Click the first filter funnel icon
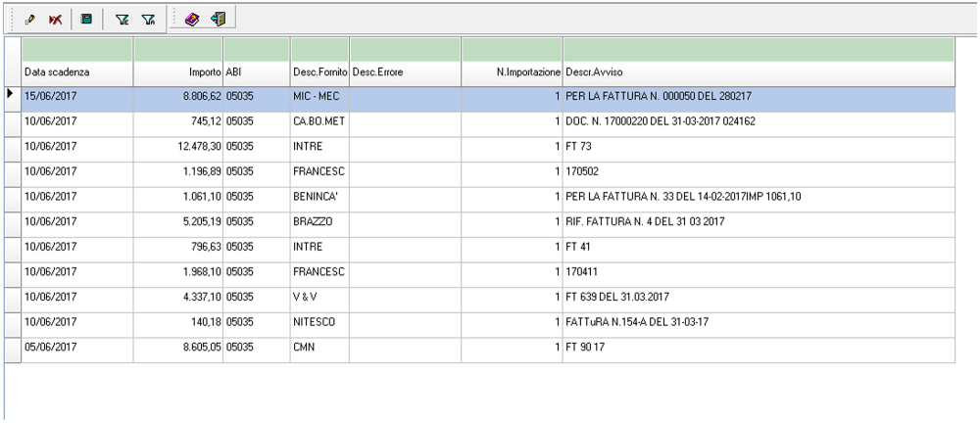 122,19
